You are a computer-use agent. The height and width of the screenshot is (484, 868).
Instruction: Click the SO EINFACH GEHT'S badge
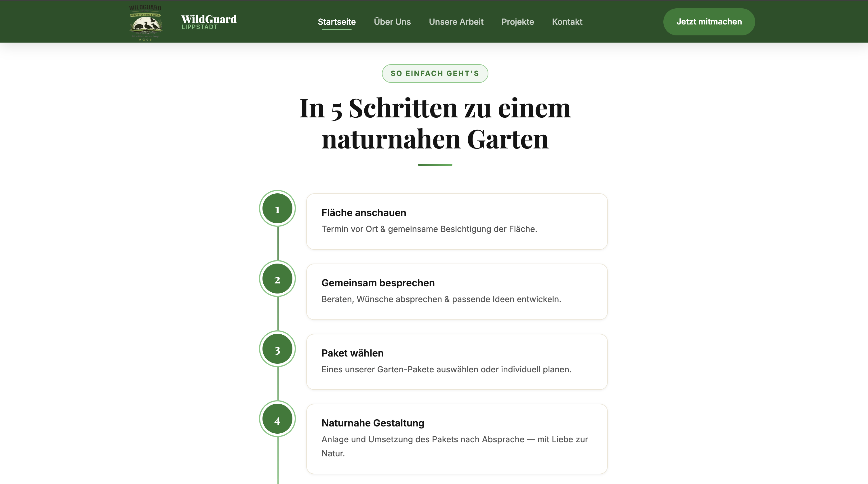(x=435, y=73)
